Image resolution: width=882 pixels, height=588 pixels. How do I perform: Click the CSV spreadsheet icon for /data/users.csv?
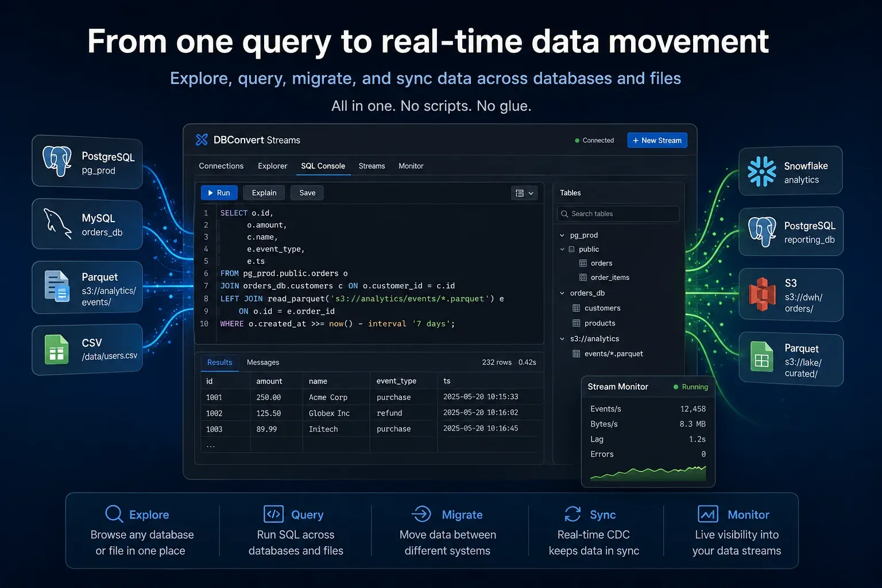coord(56,350)
